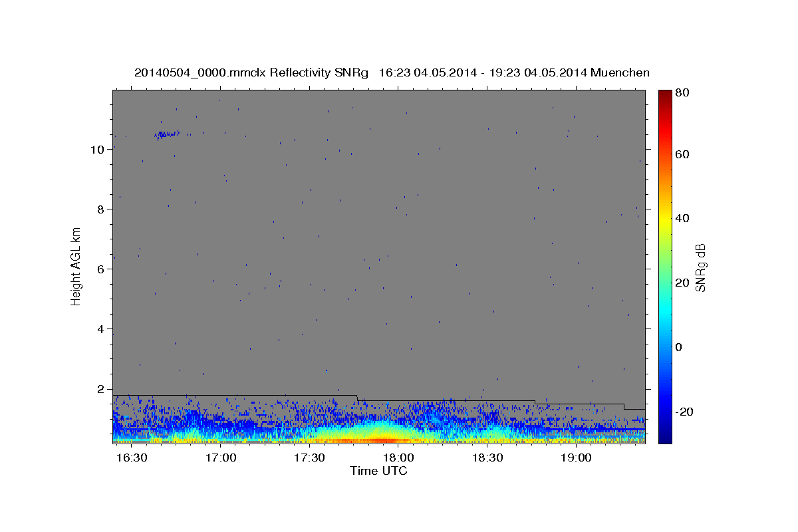798x532 pixels.
Task: Click the 17:00 time tick label
Action: click(221, 458)
